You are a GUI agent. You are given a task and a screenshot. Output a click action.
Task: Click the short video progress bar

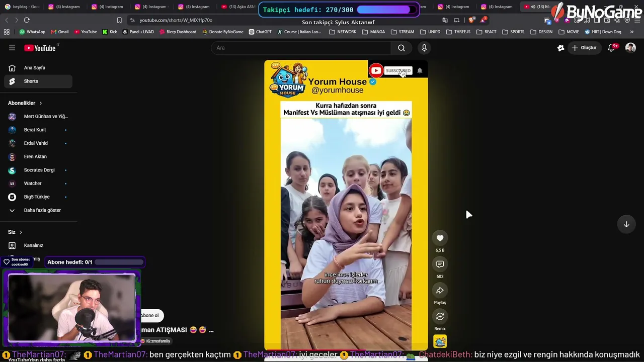(346, 349)
